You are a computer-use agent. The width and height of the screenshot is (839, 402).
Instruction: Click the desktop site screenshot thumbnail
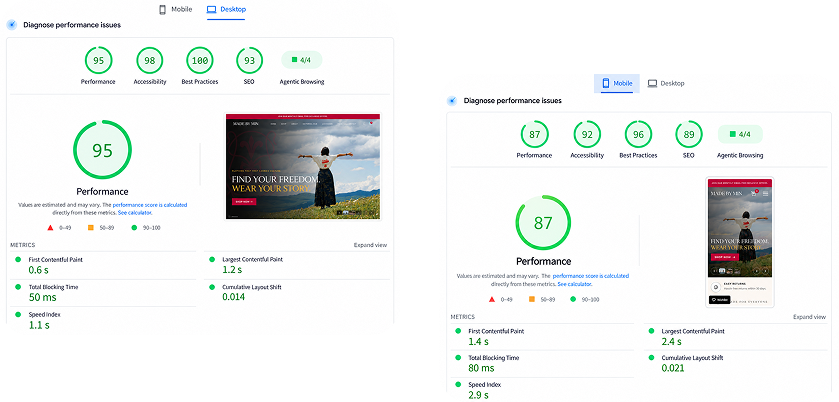coord(303,165)
